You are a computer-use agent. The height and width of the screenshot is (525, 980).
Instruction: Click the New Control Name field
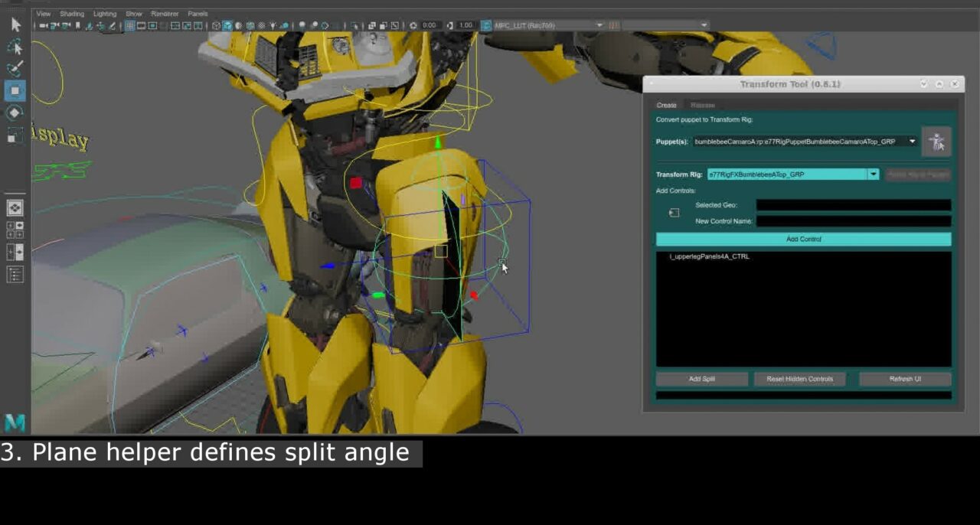(854, 221)
